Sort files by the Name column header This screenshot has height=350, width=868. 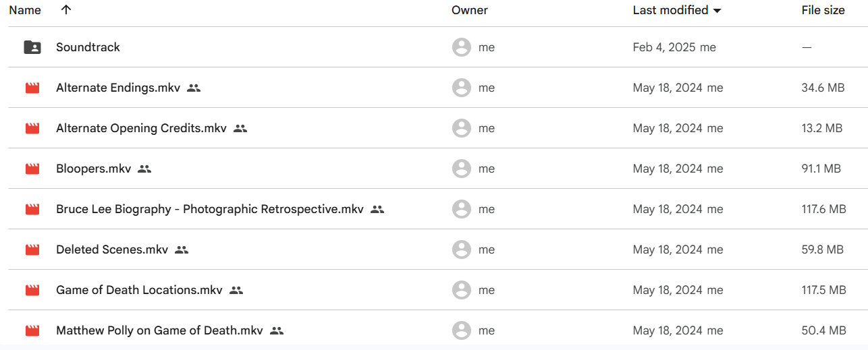tap(25, 10)
